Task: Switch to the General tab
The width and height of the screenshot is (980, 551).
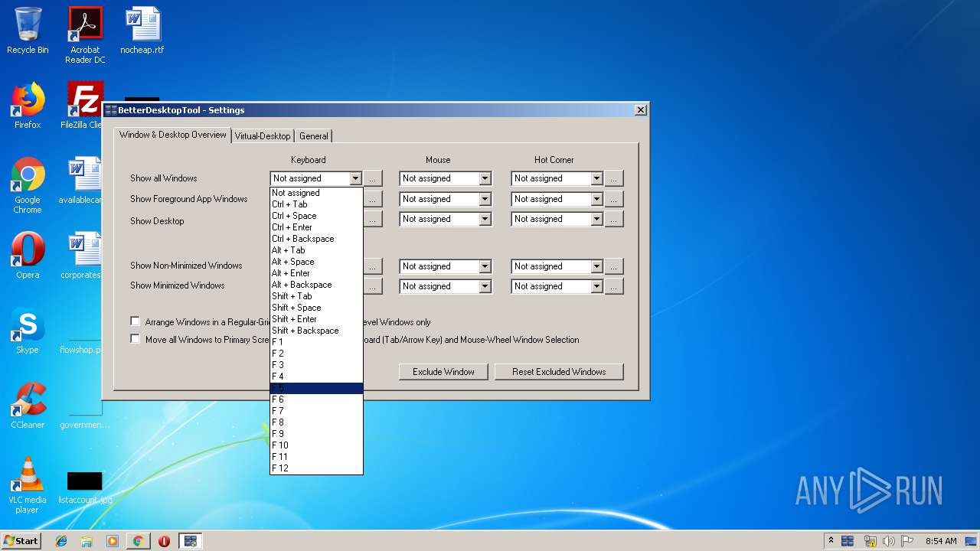Action: coord(314,136)
